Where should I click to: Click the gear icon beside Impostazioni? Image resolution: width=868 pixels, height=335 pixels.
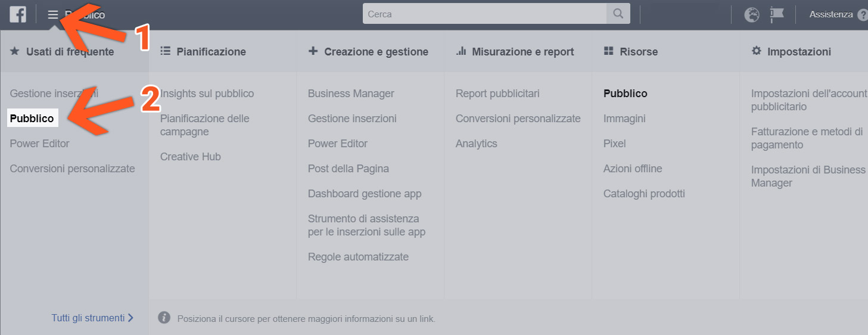pos(757,51)
